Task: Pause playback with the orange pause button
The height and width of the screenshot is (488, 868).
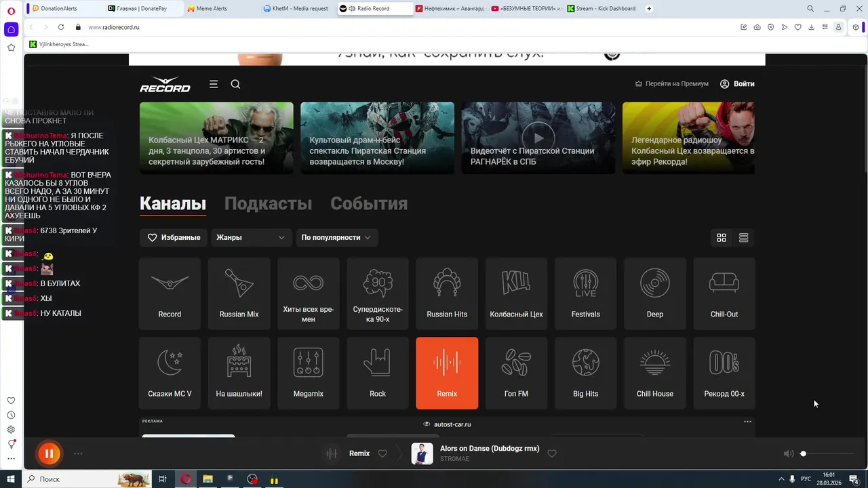Action: pyautogui.click(x=49, y=453)
